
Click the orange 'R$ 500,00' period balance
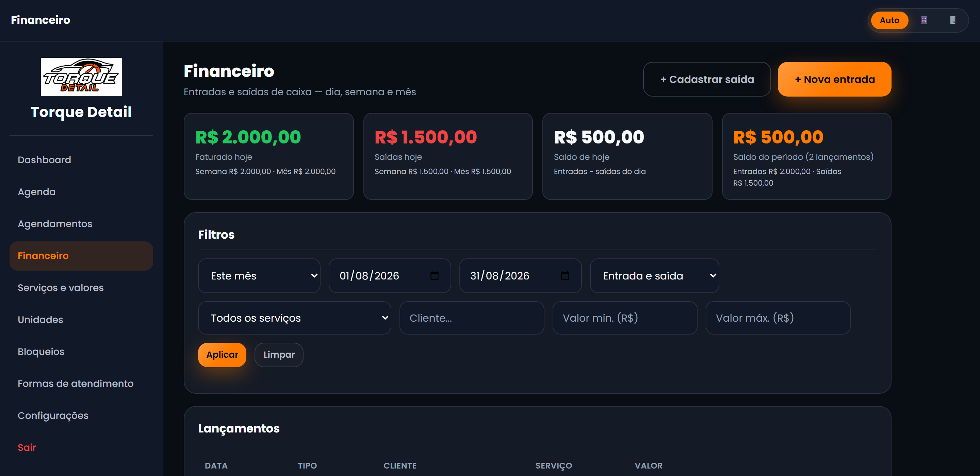778,137
